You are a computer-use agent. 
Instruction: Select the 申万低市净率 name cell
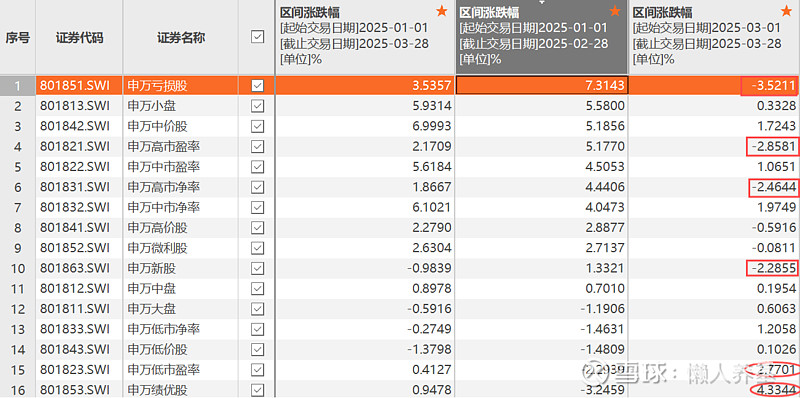(x=181, y=330)
